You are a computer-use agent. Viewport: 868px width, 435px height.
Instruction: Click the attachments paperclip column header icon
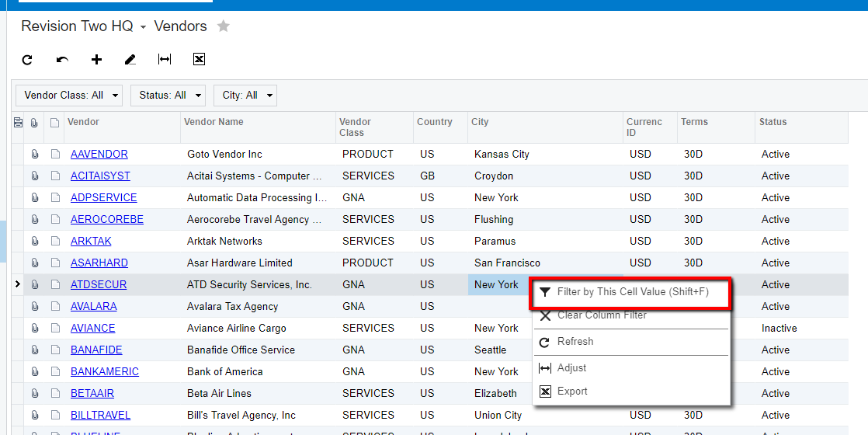34,123
